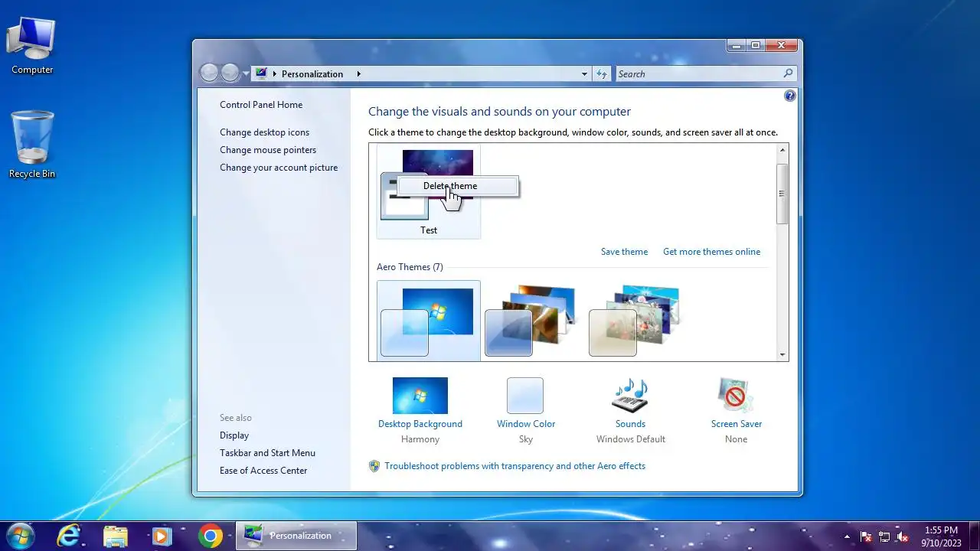The image size is (980, 551).
Task: Open Windows Media Player from taskbar
Action: point(162,536)
